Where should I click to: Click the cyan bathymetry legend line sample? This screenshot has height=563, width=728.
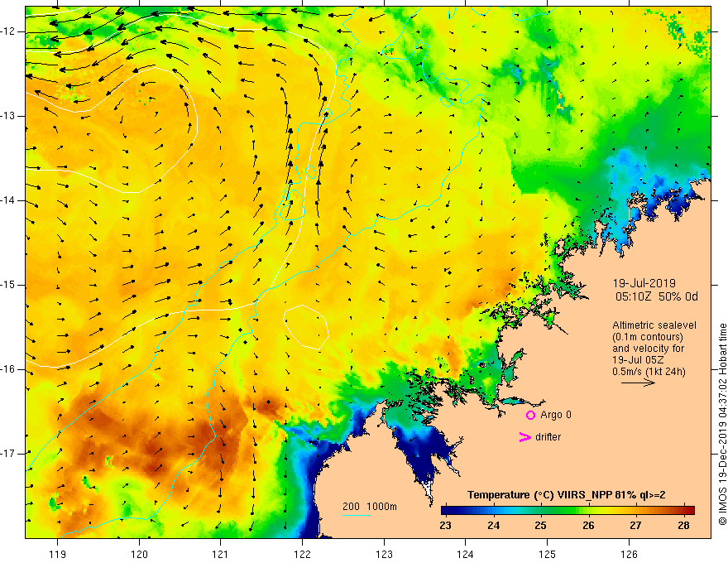[x=356, y=515]
